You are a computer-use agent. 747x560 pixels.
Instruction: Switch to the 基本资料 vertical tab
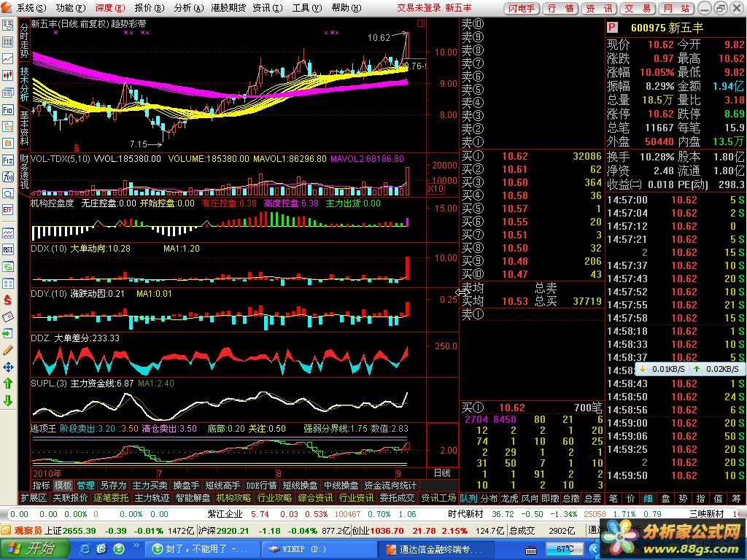coord(24,128)
